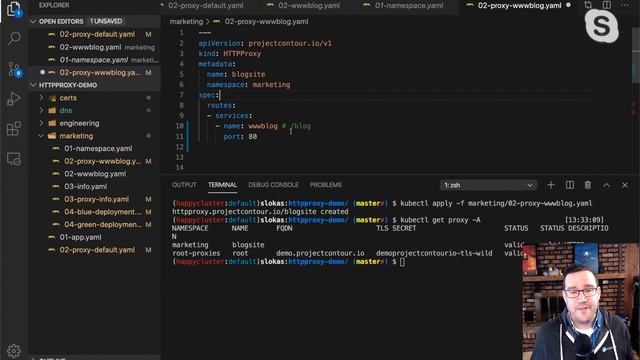Open the Explorer view in activity bar
Image resolution: width=640 pixels, height=360 pixels.
click(14, 9)
